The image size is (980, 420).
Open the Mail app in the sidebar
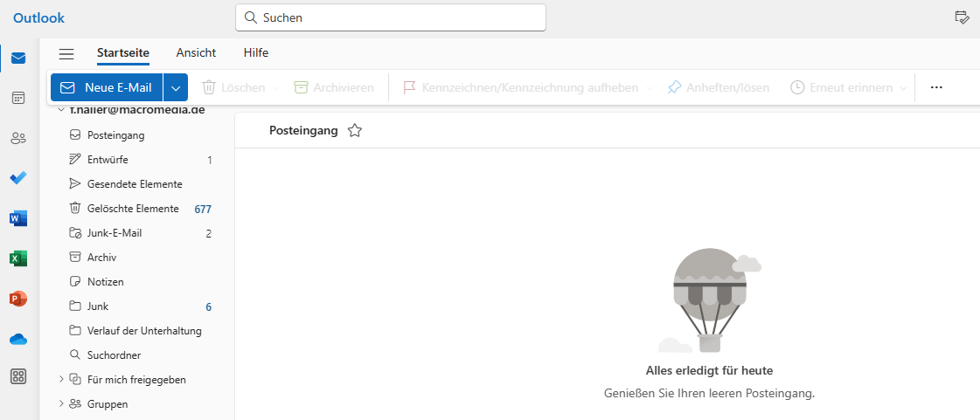[x=18, y=58]
